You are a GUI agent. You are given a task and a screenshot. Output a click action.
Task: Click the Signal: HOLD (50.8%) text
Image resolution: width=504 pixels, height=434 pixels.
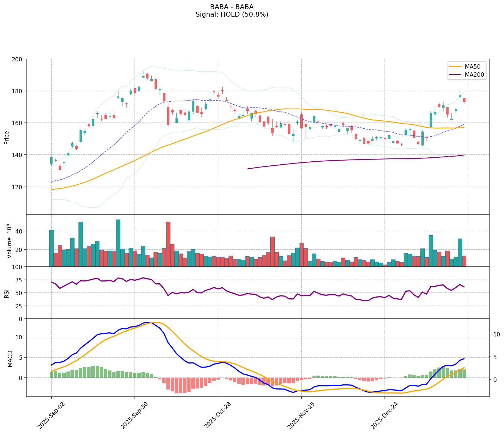(x=232, y=14)
